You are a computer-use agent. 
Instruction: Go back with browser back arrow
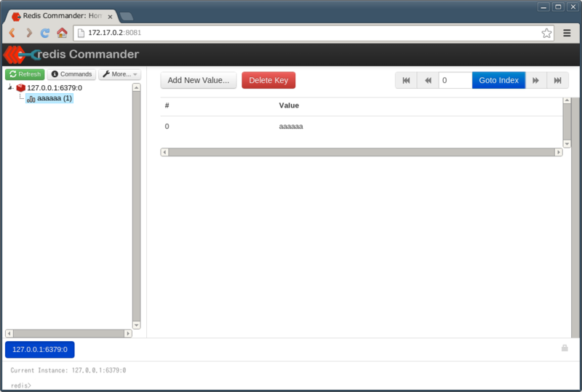pos(12,33)
